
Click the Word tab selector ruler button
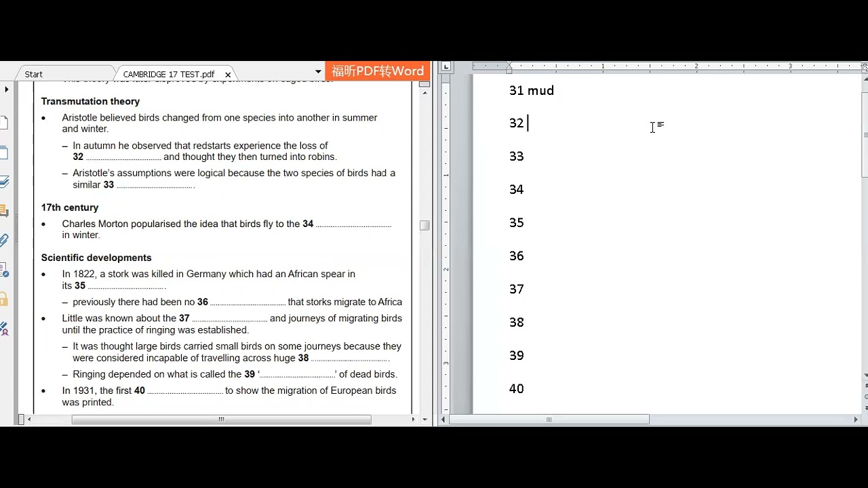(446, 66)
